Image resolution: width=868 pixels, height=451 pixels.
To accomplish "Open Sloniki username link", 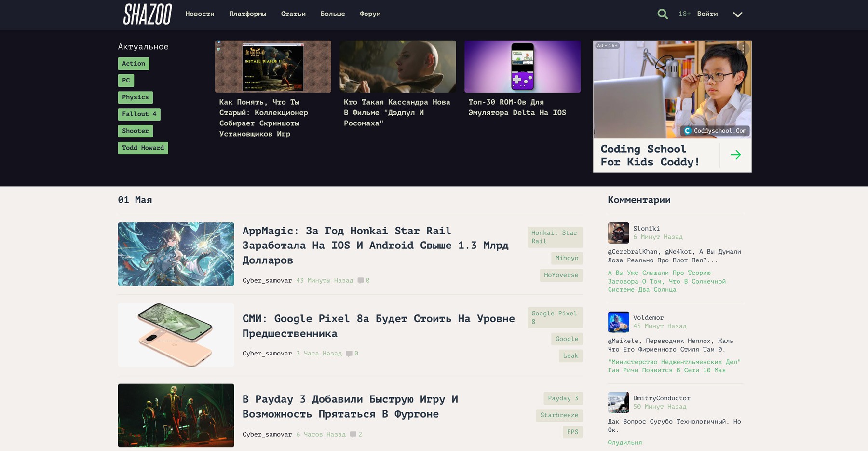I will (646, 229).
